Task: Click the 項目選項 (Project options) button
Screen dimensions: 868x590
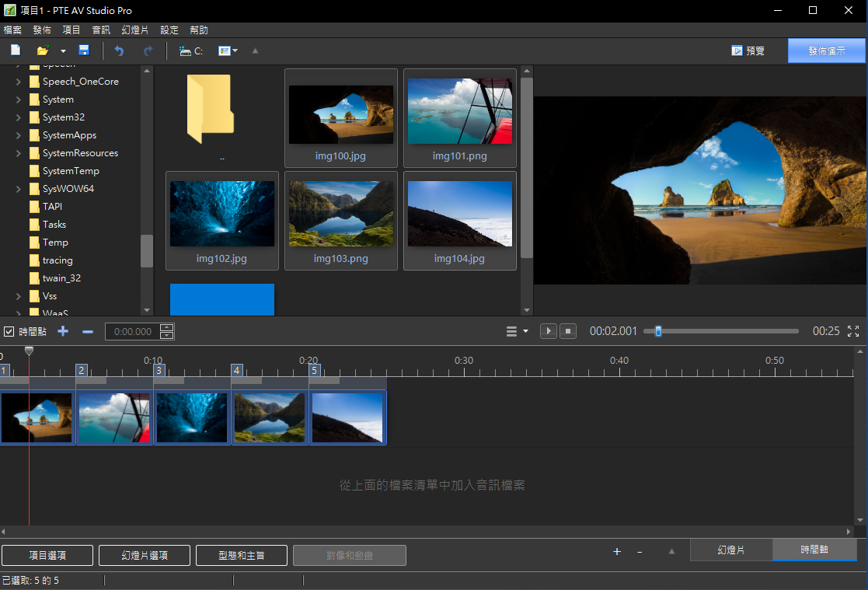Action: 47,555
